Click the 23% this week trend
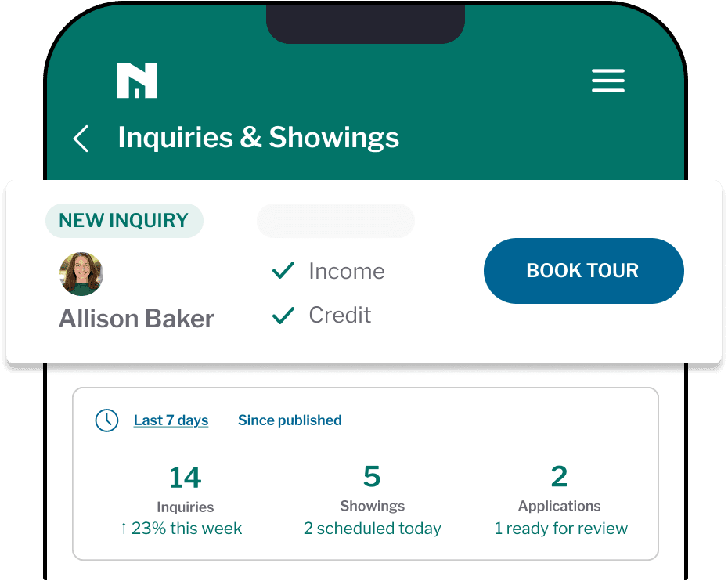Image resolution: width=728 pixels, height=581 pixels. [182, 529]
